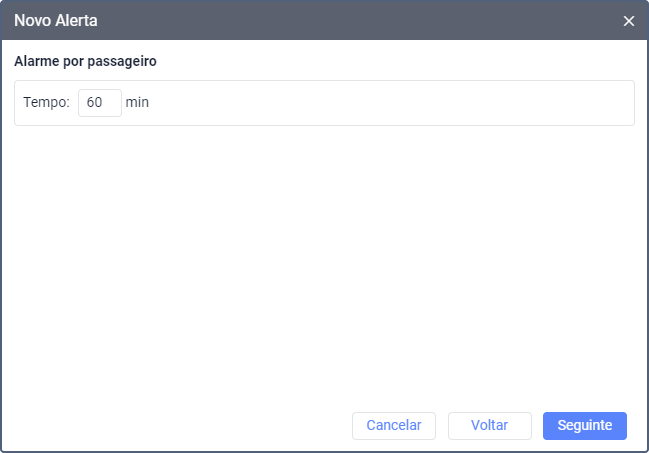Place cursor in the minutes text box
Screen dimensions: 649x453
coord(99,103)
